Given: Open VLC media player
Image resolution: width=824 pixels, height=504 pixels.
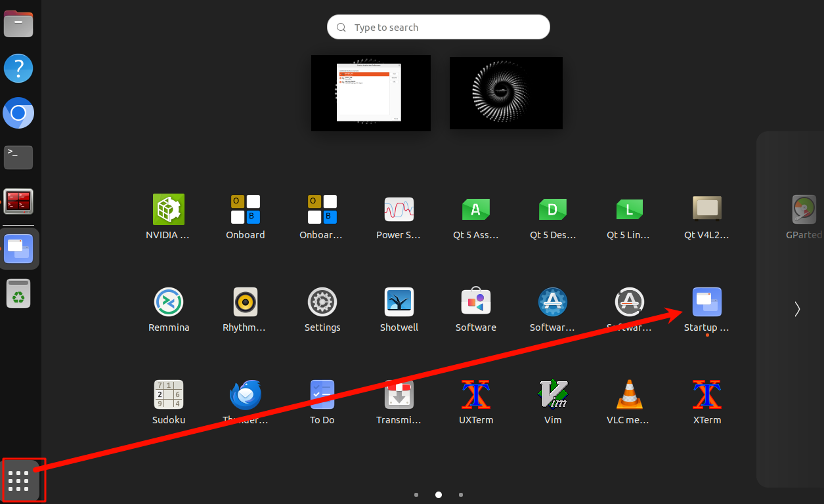Looking at the screenshot, I should click(x=630, y=395).
